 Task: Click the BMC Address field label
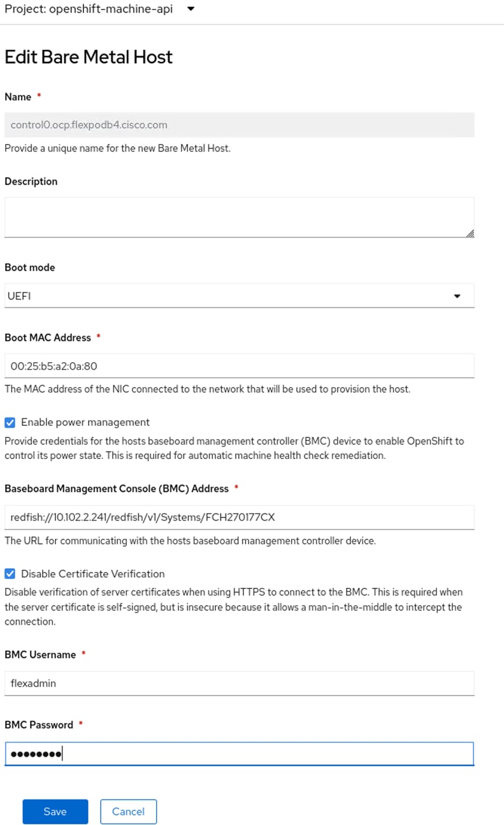117,488
